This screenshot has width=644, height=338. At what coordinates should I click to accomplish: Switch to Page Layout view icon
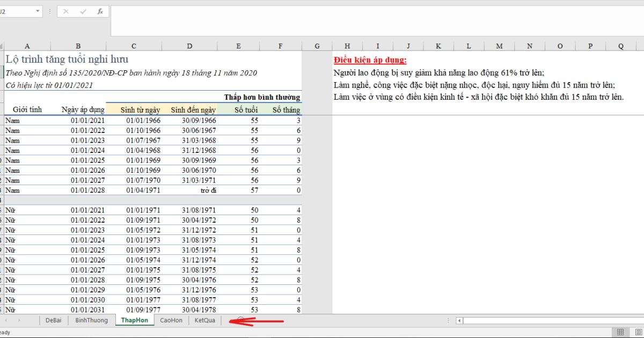[638, 332]
